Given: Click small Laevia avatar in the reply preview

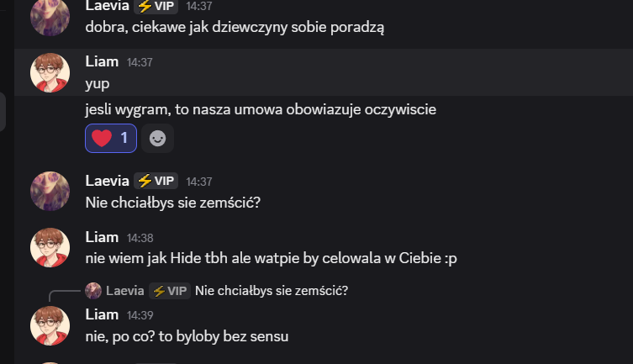Looking at the screenshot, I should (x=93, y=291).
